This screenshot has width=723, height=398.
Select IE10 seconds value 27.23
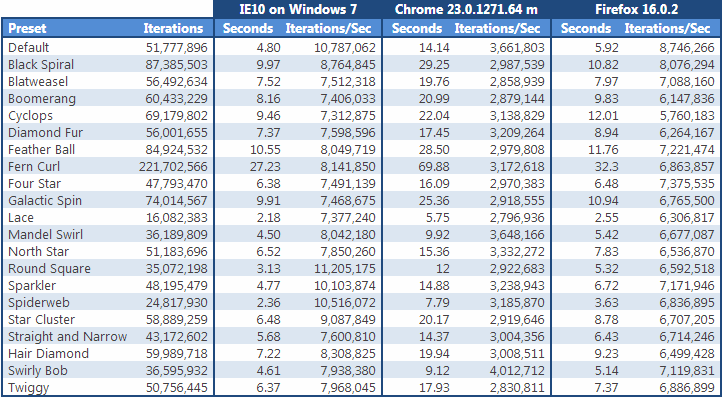(265, 166)
